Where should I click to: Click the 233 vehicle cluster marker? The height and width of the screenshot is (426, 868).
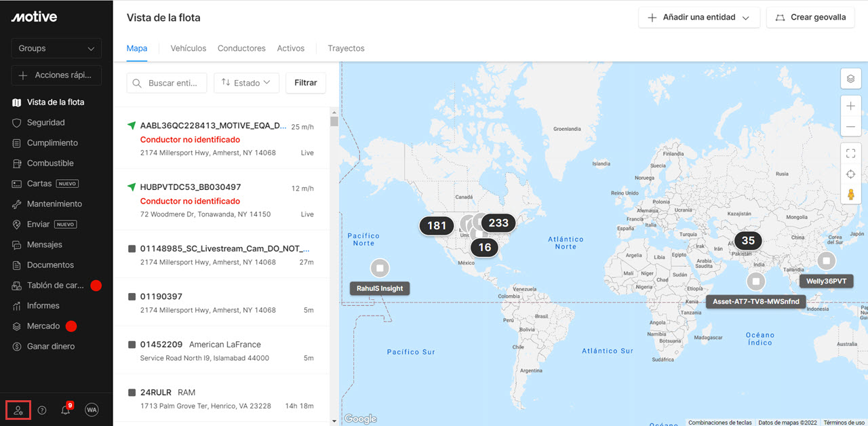[x=498, y=222]
